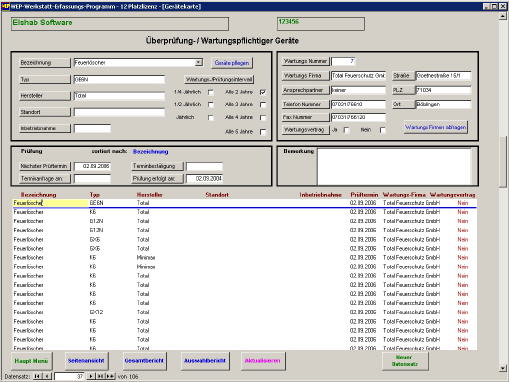The width and height of the screenshot is (509, 382).
Task: Click the Prüfung erfolgt am date field
Action: [204, 179]
